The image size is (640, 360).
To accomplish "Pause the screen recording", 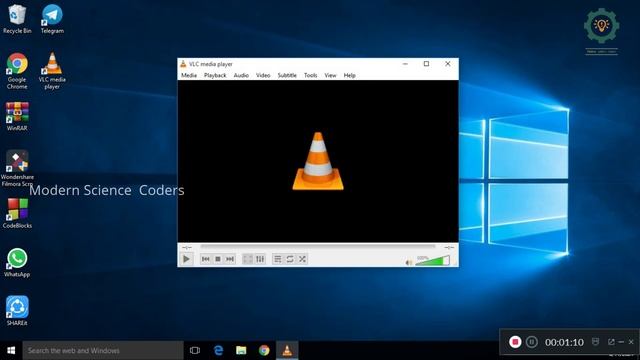I will pos(531,342).
